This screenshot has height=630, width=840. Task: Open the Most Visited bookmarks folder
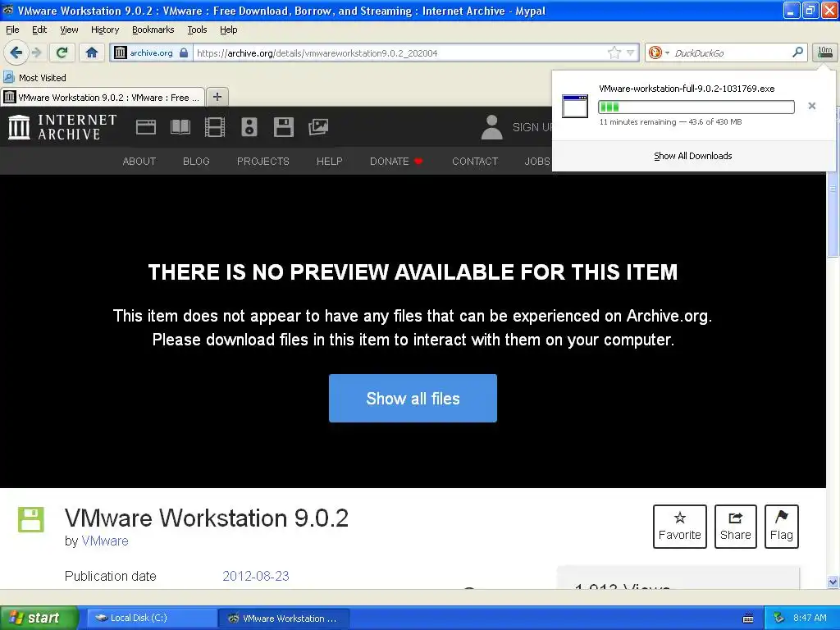click(34, 78)
